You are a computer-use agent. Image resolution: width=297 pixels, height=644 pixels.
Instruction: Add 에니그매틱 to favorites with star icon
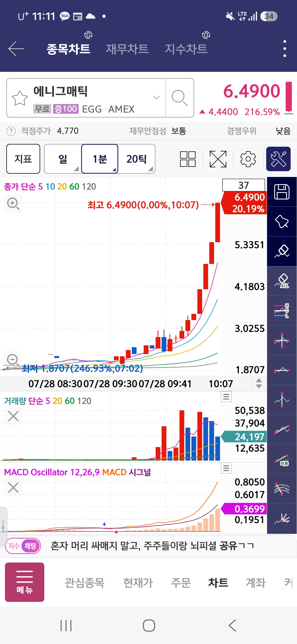(20, 98)
